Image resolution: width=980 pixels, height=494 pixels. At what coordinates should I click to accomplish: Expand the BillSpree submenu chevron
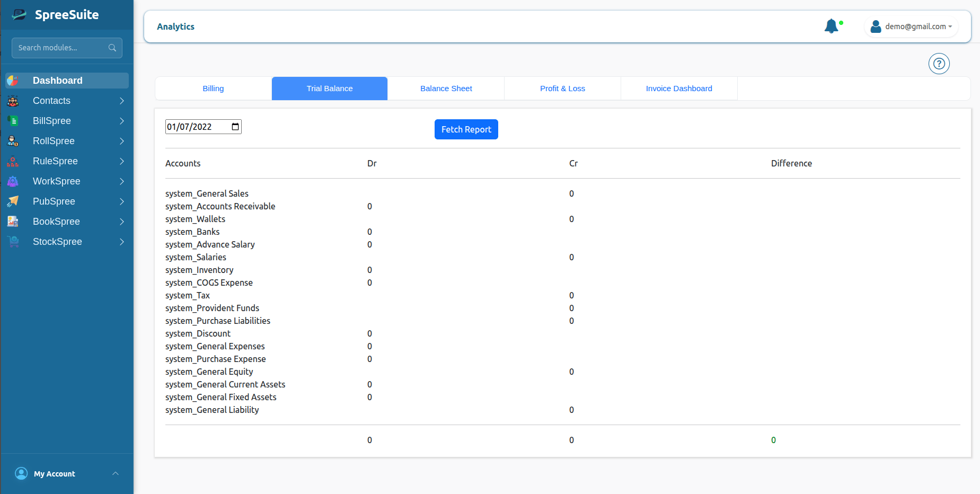(x=122, y=121)
